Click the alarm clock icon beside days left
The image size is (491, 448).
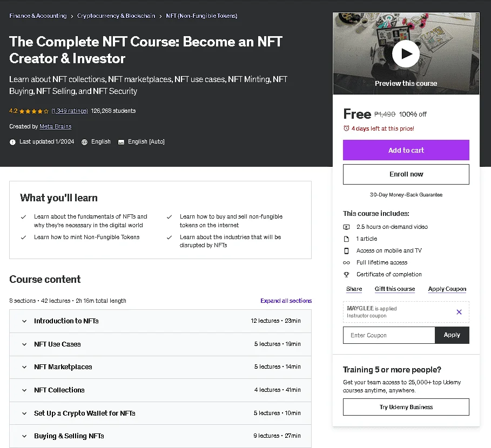[x=346, y=128]
